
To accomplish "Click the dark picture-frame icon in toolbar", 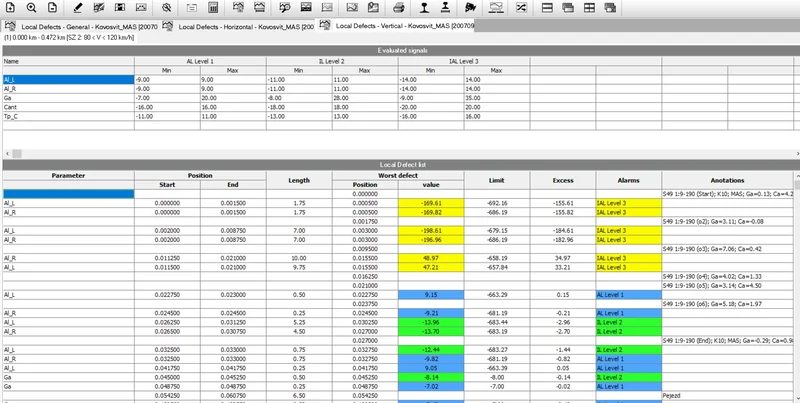I will 120,8.
